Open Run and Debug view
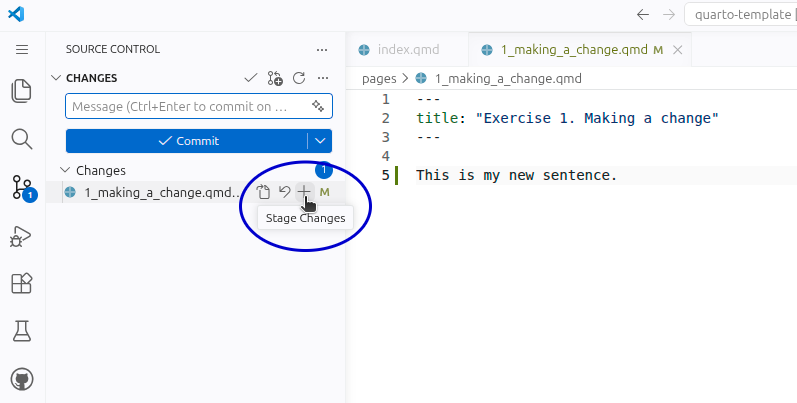Screen dimensions: 797x403 pyautogui.click(x=21, y=236)
